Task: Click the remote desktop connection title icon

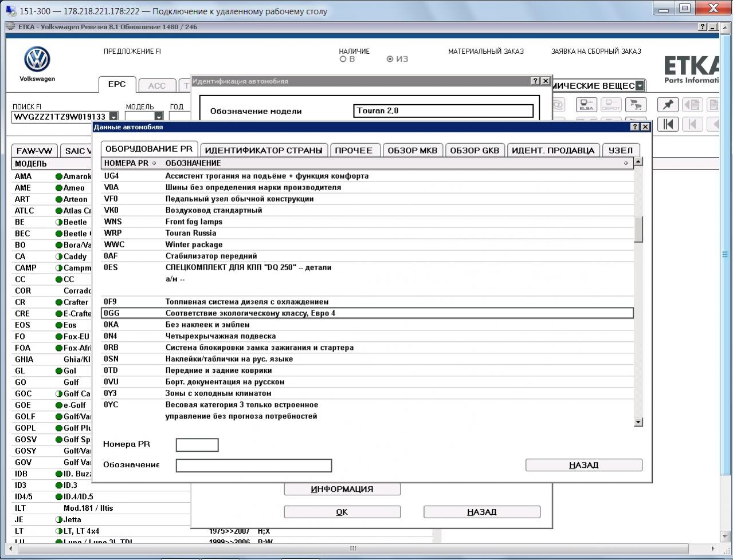Action: click(x=11, y=11)
